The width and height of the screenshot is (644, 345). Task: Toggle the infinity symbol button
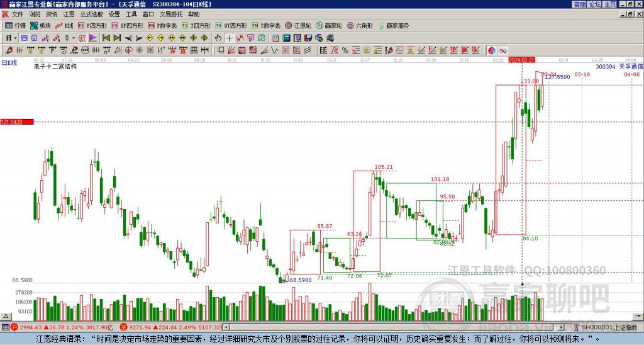(x=502, y=50)
